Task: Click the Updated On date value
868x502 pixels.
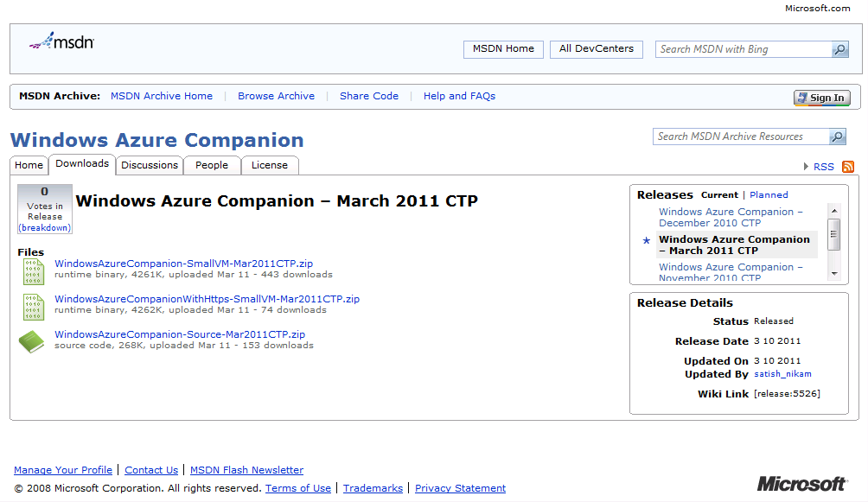Action: [x=777, y=361]
